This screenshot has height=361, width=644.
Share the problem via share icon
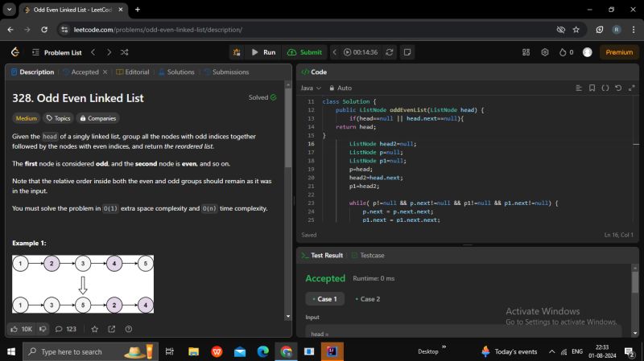[111, 329]
